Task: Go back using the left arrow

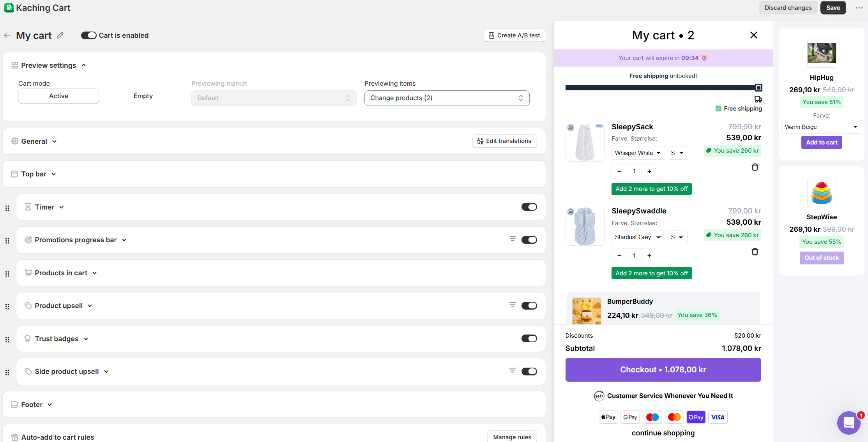Action: click(7, 35)
